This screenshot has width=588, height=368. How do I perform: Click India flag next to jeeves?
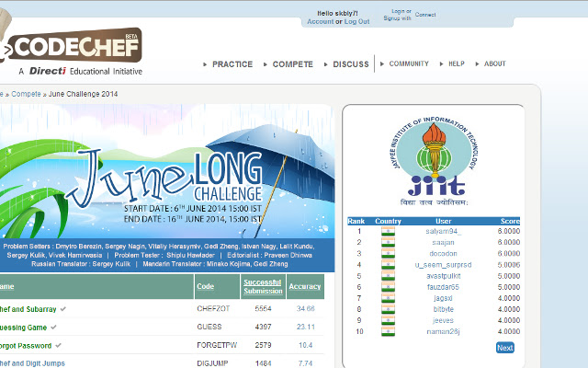click(388, 320)
